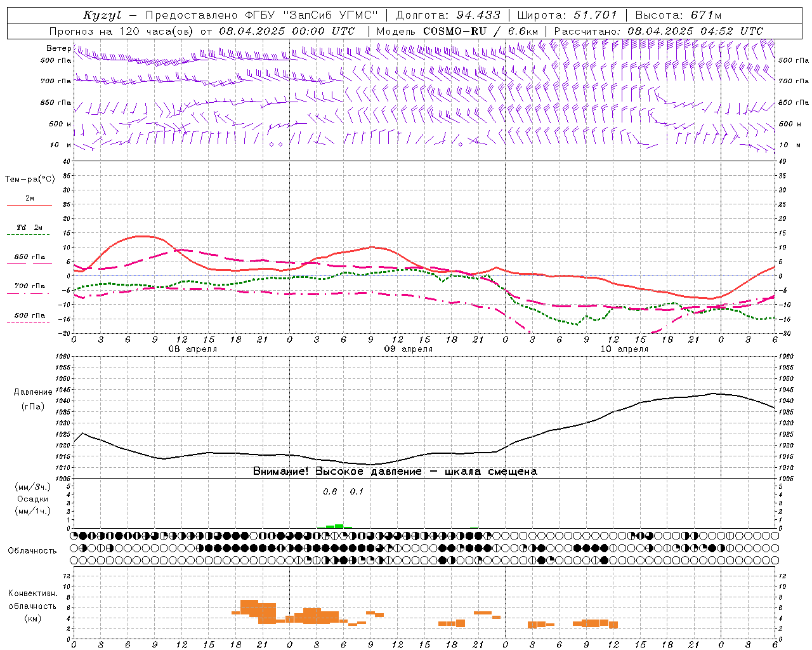Click the 09 апреля date label
Screen dimensions: 812x650
point(409,349)
